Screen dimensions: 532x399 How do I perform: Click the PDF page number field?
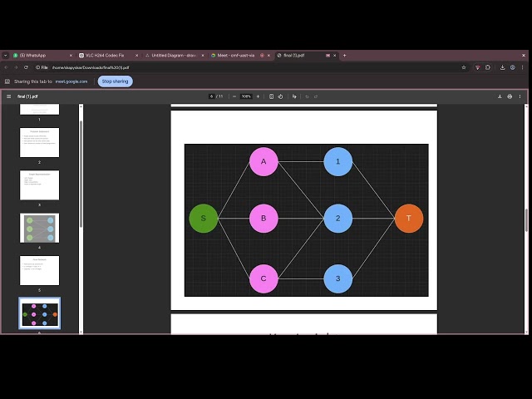211,96
